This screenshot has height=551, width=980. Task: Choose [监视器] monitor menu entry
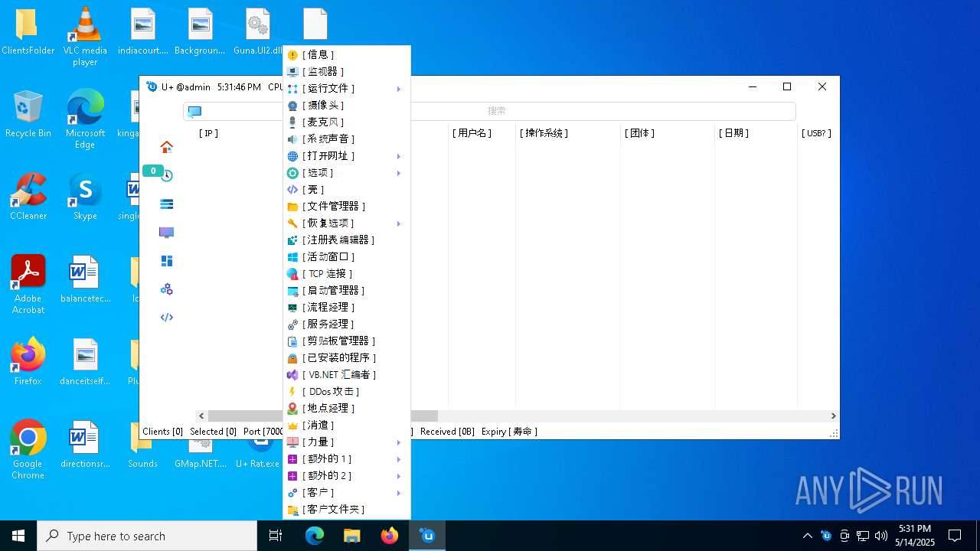pos(347,72)
